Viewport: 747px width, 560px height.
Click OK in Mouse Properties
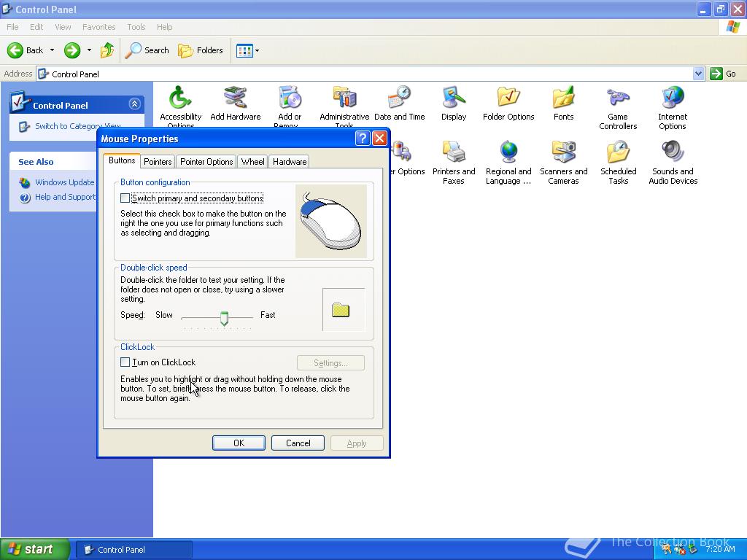(x=239, y=443)
